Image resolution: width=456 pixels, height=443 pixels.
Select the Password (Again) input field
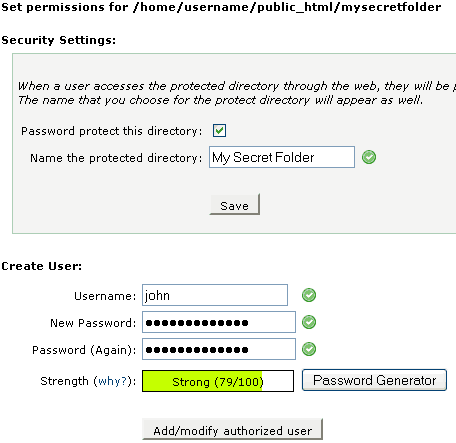coord(219,349)
